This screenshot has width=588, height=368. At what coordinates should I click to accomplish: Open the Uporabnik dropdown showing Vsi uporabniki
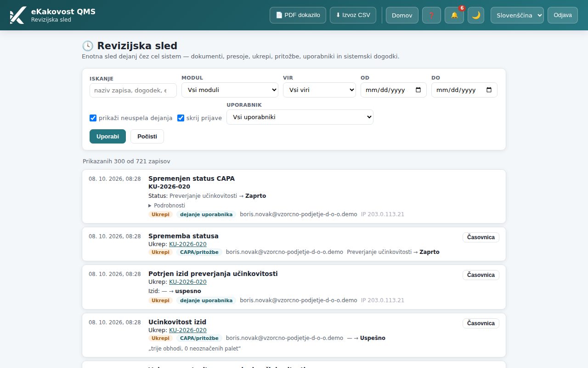click(x=300, y=117)
